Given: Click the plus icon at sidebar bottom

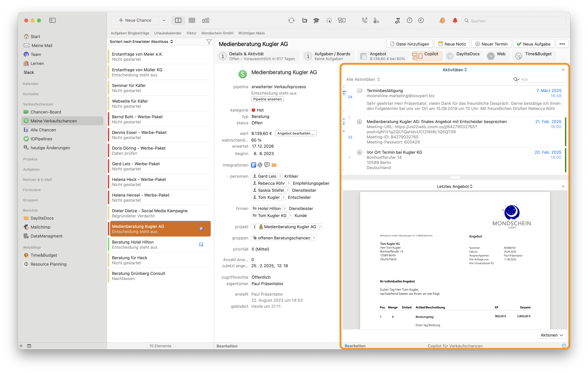Looking at the screenshot, I should [x=21, y=346].
